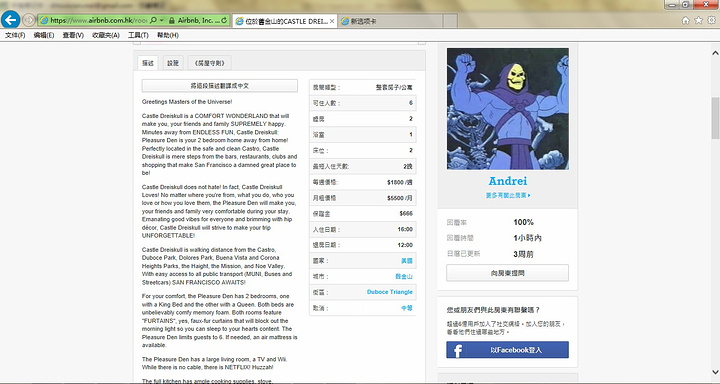Click the $1800 weekly price value
The image size is (720, 384).
pos(400,182)
